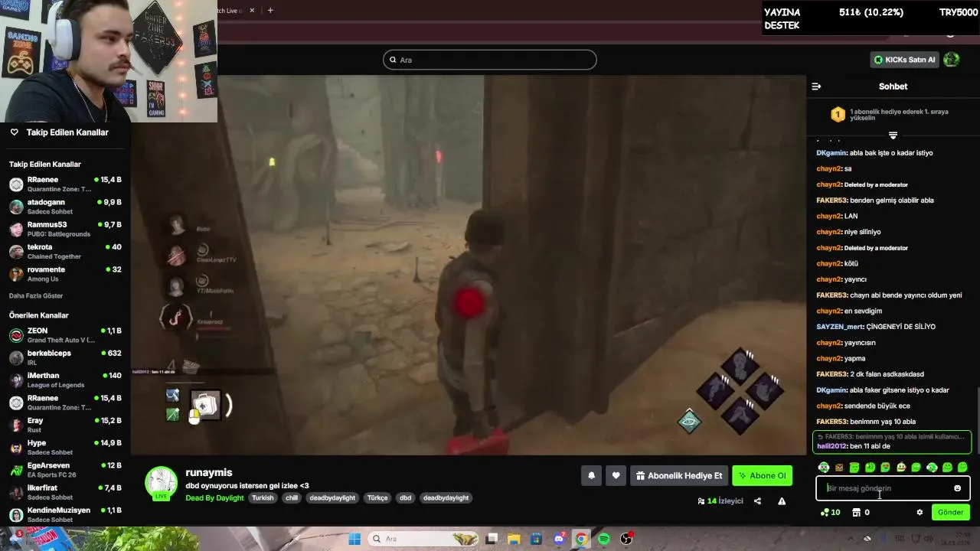The image size is (980, 551).
Task: Open the KendineMuzisyen channel
Action: pos(65,514)
